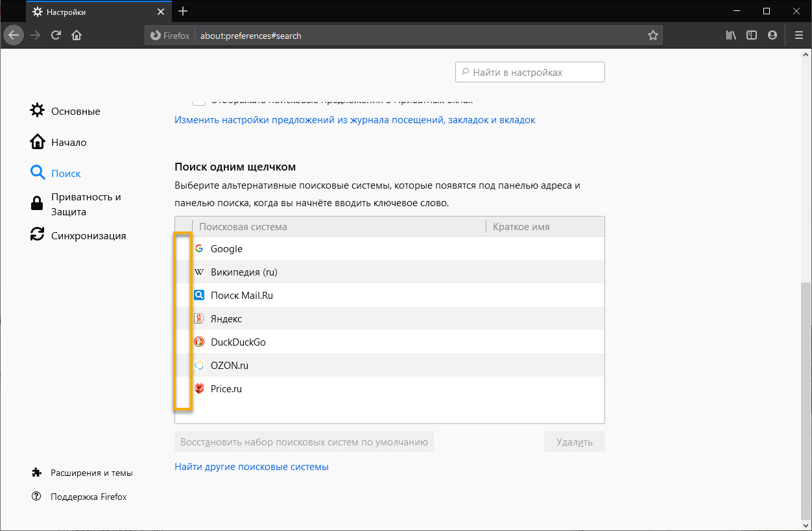The image size is (812, 531).
Task: Open the Firefox Account profile icon
Action: click(772, 35)
